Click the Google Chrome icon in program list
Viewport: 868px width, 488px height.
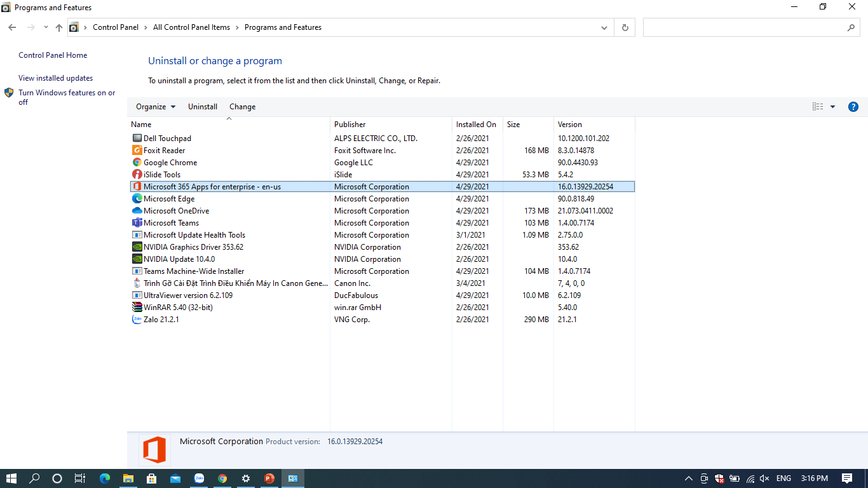[137, 163]
